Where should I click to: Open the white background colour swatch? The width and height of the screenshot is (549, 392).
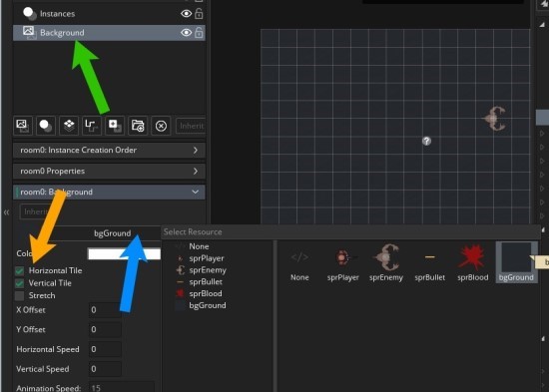(124, 253)
